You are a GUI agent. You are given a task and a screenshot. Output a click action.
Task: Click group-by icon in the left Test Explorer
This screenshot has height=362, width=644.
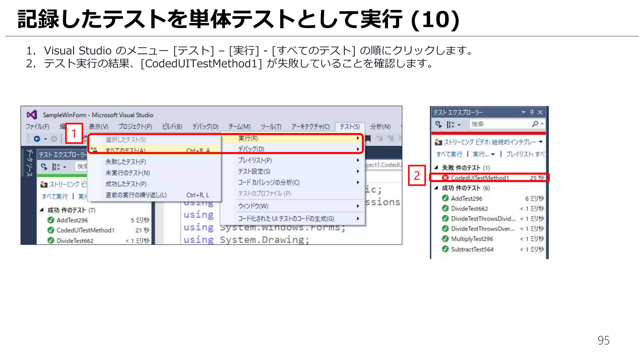click(x=56, y=167)
